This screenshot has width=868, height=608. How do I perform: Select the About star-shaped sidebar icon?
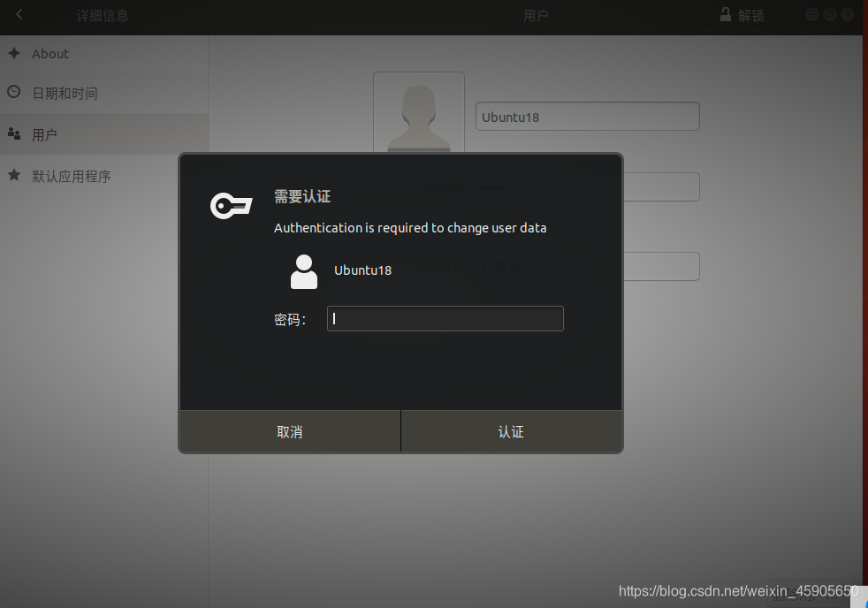[x=14, y=53]
